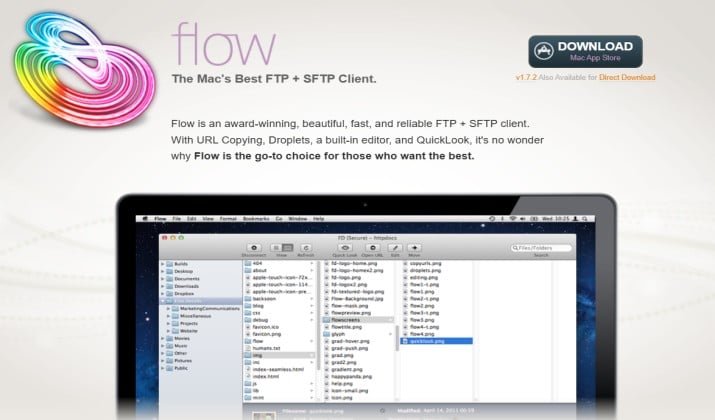Click the Download Mac App Store button
The width and height of the screenshot is (715, 420).
[585, 52]
